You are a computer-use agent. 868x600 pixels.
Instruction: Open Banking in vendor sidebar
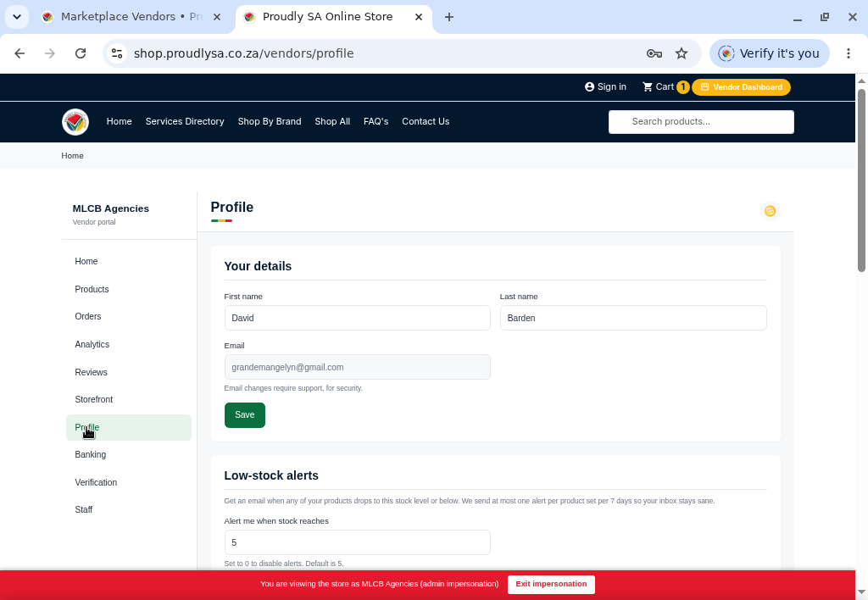pyautogui.click(x=129, y=454)
